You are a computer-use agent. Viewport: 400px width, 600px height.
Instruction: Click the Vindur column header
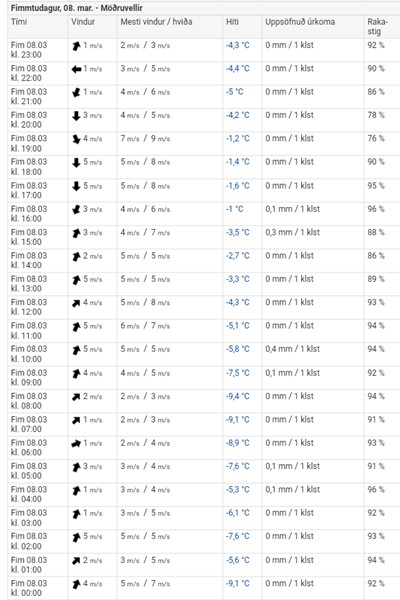pos(83,21)
